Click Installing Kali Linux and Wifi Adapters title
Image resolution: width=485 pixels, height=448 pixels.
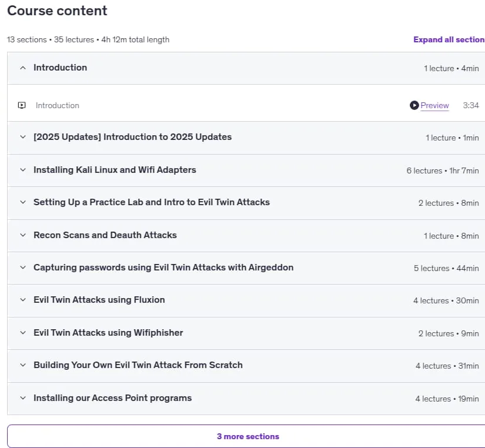click(115, 170)
